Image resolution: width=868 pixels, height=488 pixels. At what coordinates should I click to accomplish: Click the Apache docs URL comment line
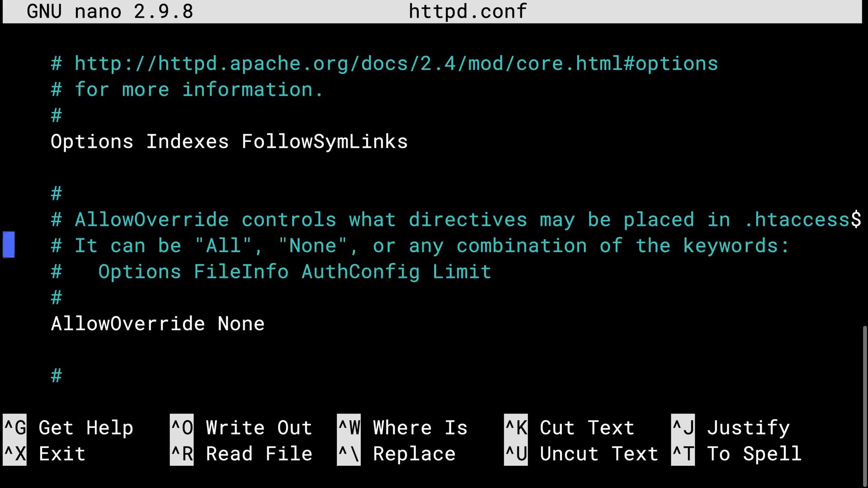[x=384, y=64]
